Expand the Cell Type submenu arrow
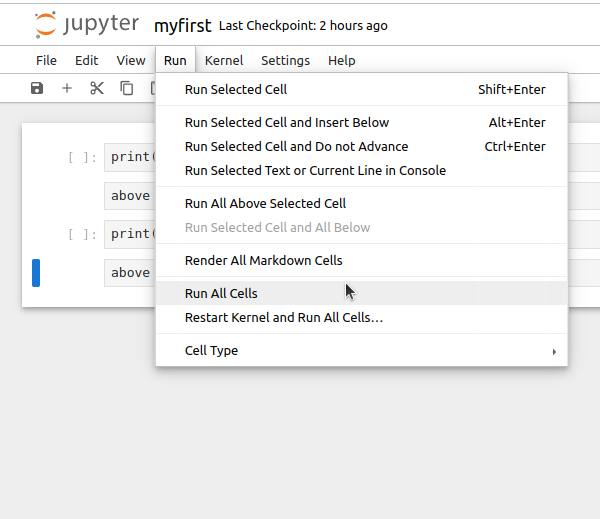This screenshot has width=600, height=519. (554, 351)
